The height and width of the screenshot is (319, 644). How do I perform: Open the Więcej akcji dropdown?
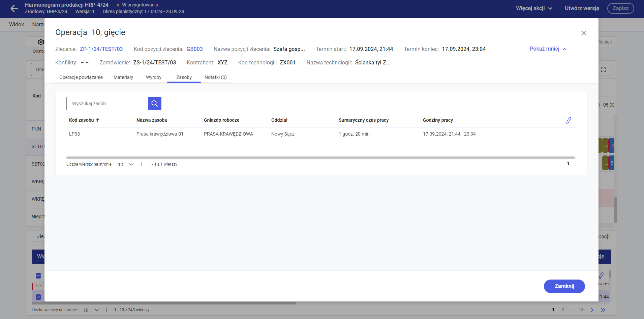534,8
